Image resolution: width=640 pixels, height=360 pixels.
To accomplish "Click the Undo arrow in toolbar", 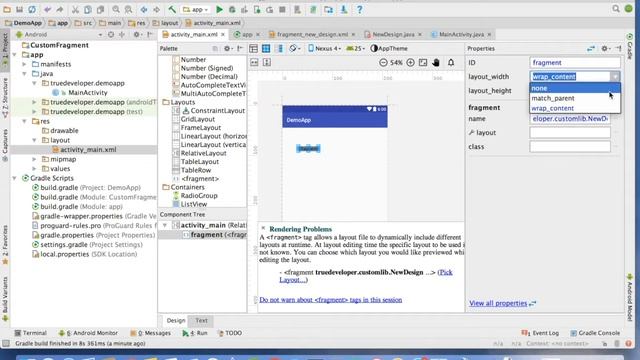I will [47, 9].
